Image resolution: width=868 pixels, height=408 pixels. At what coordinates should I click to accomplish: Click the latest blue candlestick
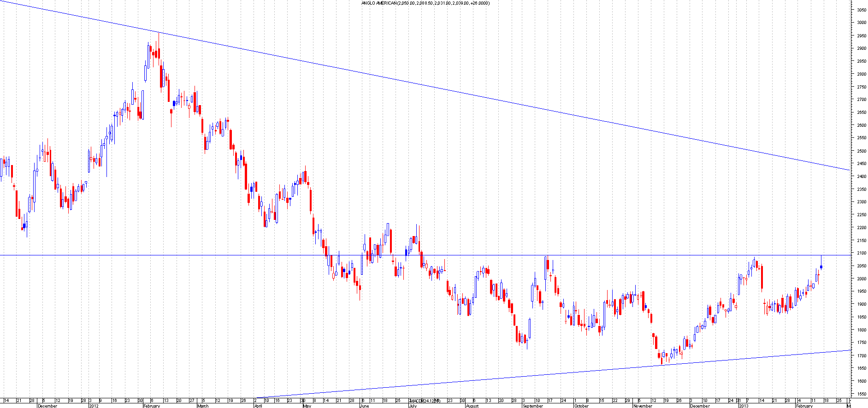821,267
